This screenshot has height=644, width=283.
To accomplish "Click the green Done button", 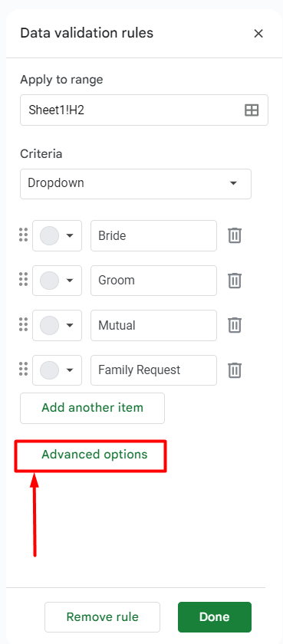I will pyautogui.click(x=215, y=617).
